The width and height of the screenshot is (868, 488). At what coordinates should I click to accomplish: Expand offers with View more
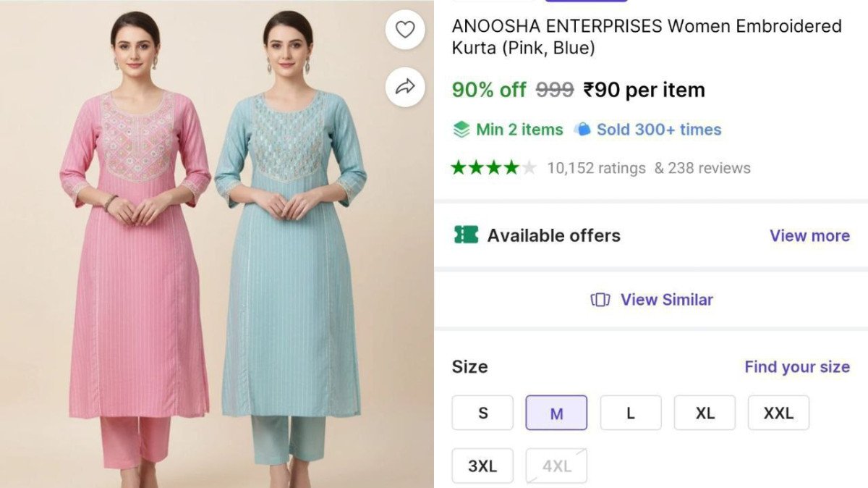tap(809, 235)
